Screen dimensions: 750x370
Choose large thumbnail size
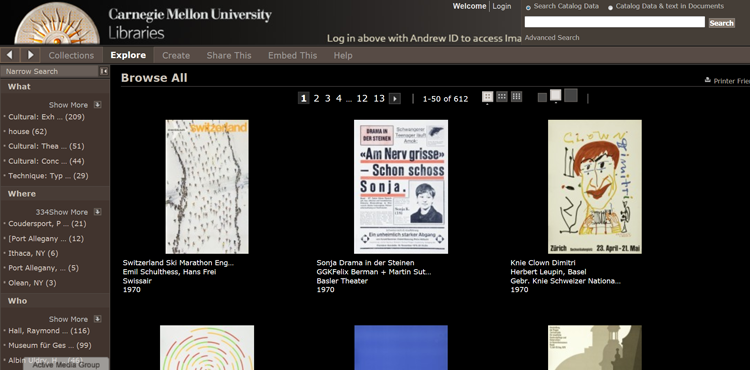pyautogui.click(x=571, y=95)
